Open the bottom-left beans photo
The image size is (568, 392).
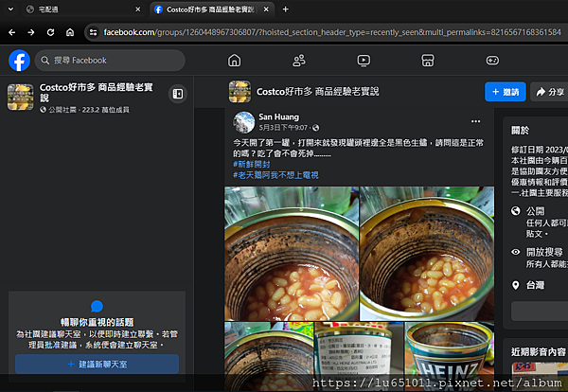269,357
